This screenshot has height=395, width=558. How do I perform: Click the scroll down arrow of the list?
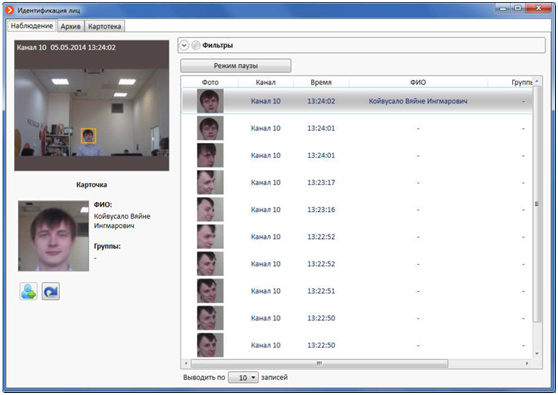pyautogui.click(x=537, y=354)
